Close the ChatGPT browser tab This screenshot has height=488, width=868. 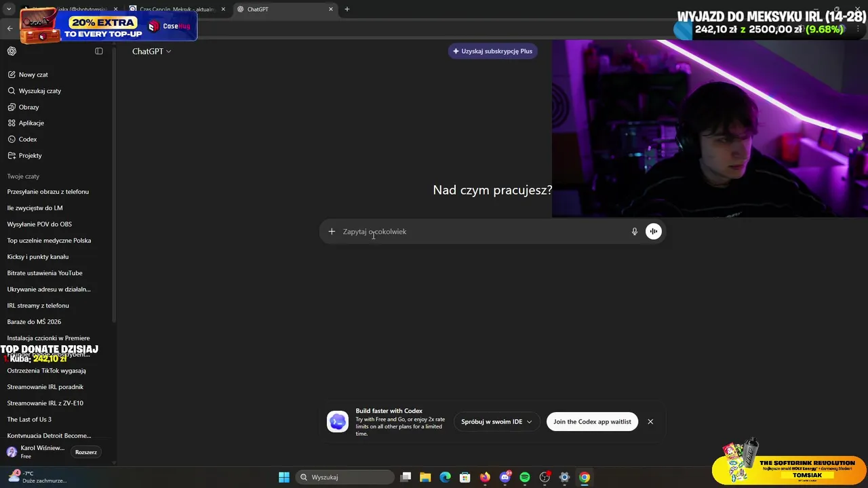[331, 9]
